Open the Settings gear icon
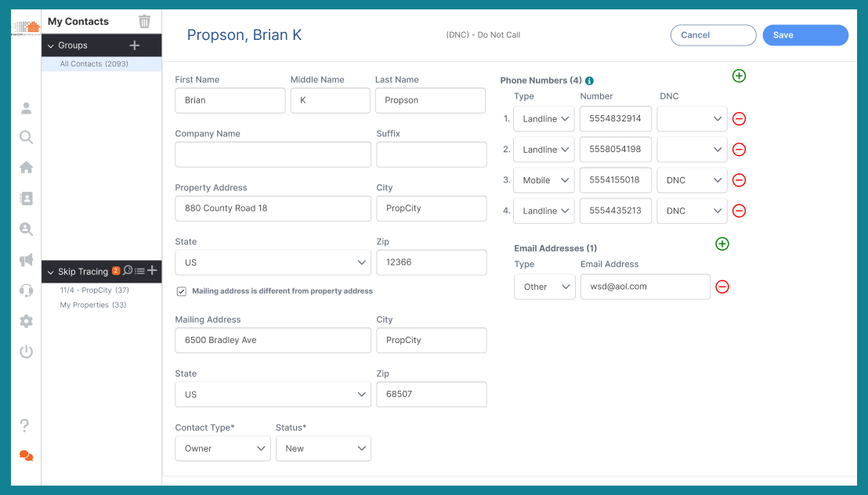Screen dimensions: 868x495 coord(26,321)
